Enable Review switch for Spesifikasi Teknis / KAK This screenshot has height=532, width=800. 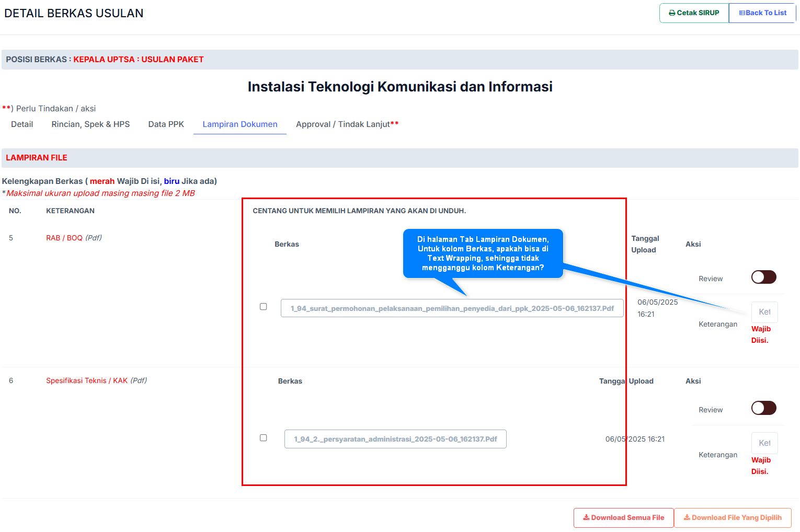pyautogui.click(x=763, y=408)
